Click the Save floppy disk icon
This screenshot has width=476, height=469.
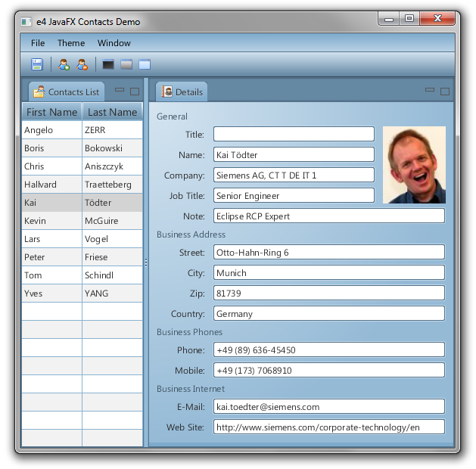click(36, 64)
